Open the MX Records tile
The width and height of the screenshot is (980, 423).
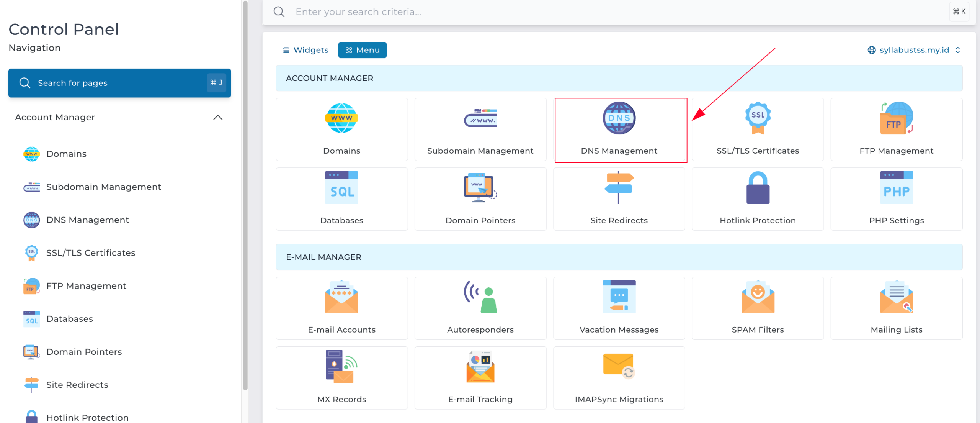[x=341, y=378]
